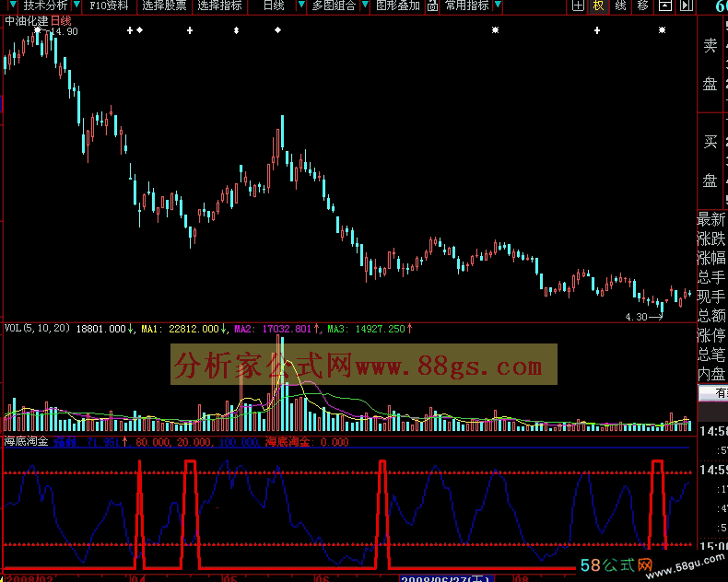Image resolution: width=728 pixels, height=582 pixels.
Task: Click the highlighted 2008/06/27 date label
Action: click(447, 578)
